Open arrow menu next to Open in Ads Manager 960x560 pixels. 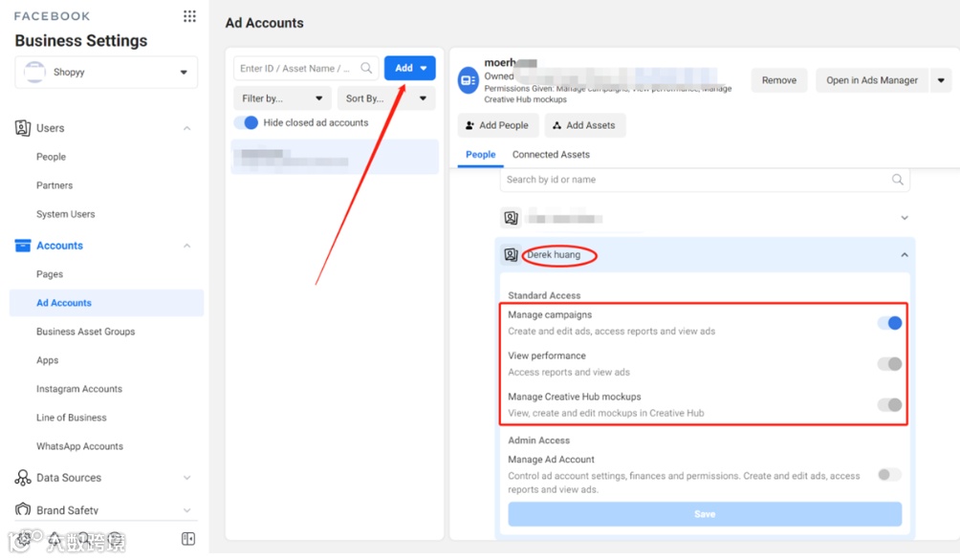[x=941, y=80]
